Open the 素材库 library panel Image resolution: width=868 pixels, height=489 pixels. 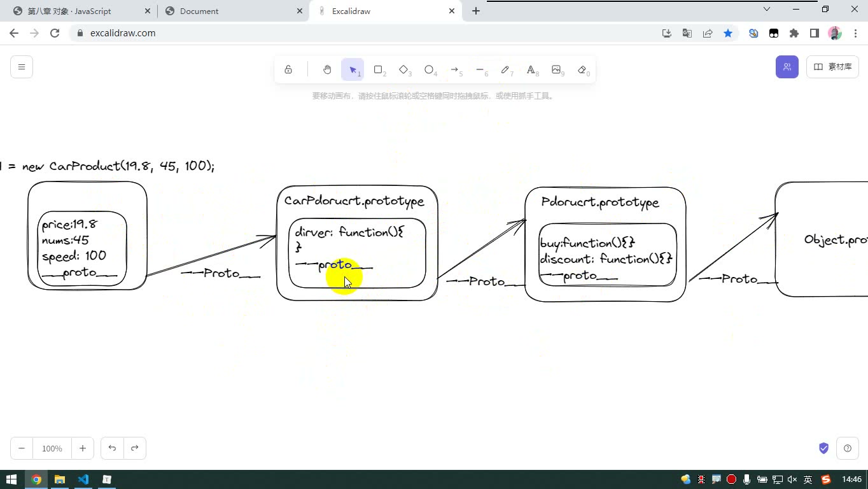point(832,67)
